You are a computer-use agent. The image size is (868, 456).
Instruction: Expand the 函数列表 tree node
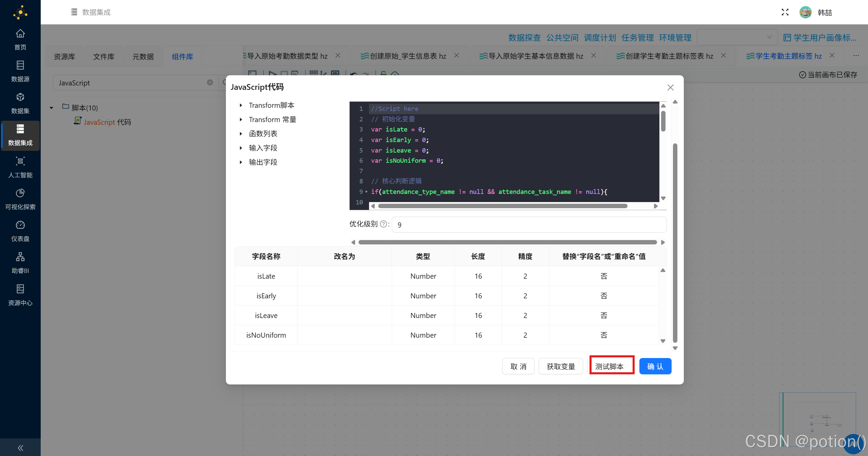click(241, 134)
